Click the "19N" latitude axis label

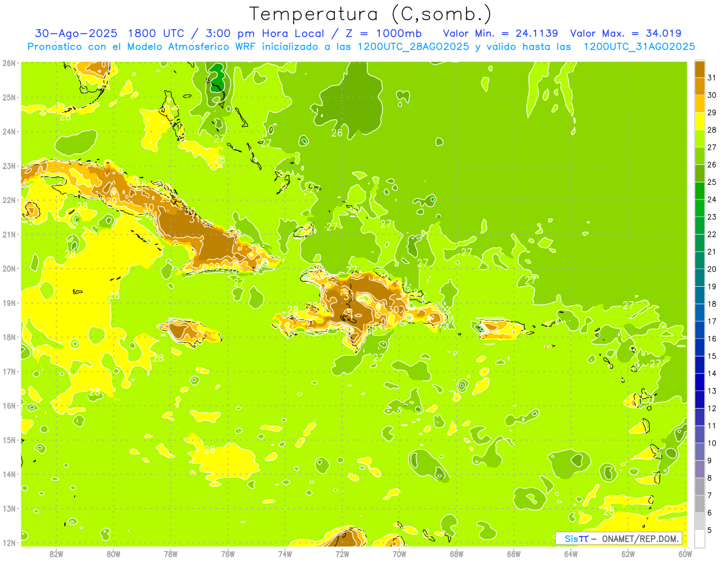[x=9, y=303]
